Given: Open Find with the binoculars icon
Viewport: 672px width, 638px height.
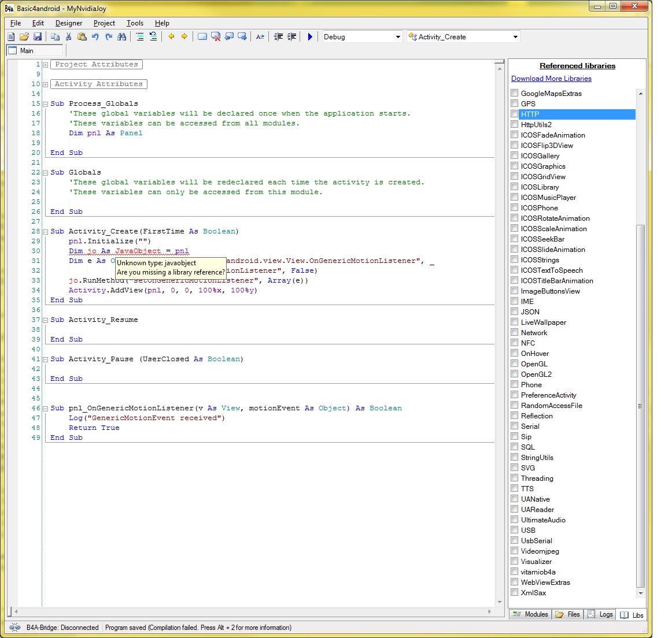Looking at the screenshot, I should pyautogui.click(x=121, y=36).
